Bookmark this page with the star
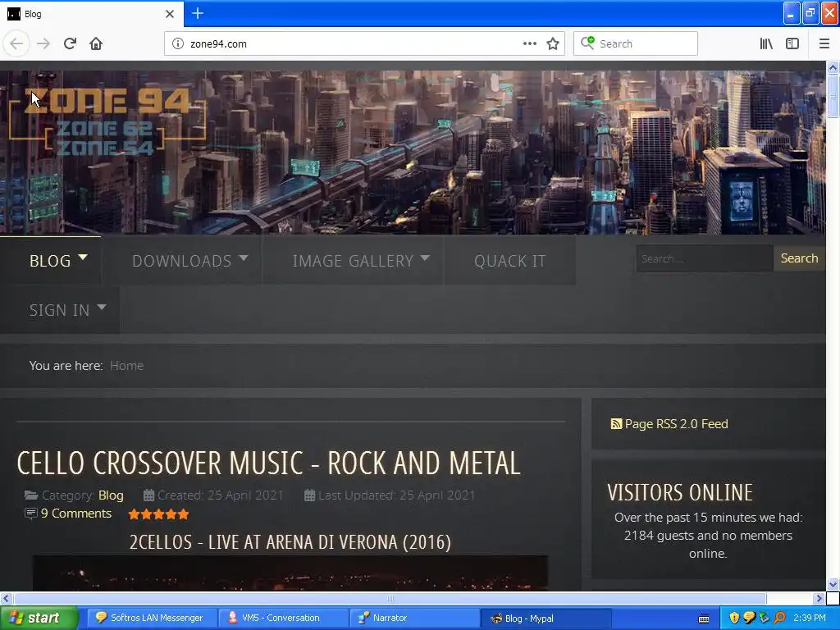840x630 pixels. pos(553,43)
